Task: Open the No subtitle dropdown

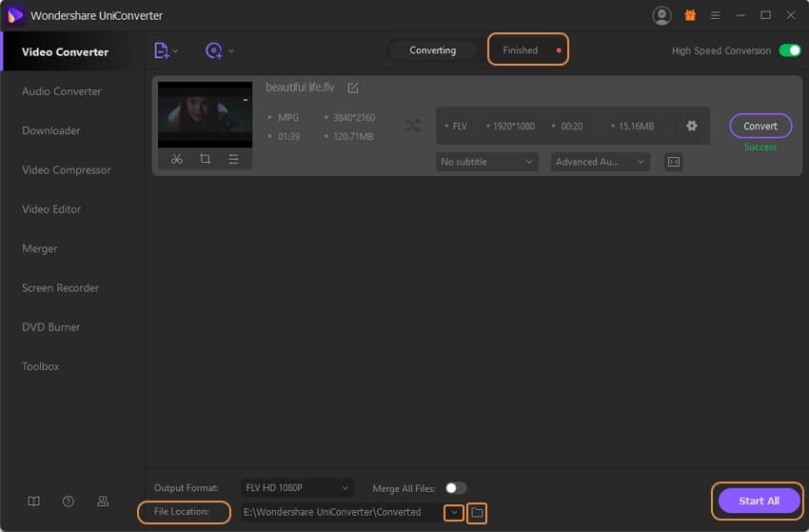Action: tap(486, 162)
